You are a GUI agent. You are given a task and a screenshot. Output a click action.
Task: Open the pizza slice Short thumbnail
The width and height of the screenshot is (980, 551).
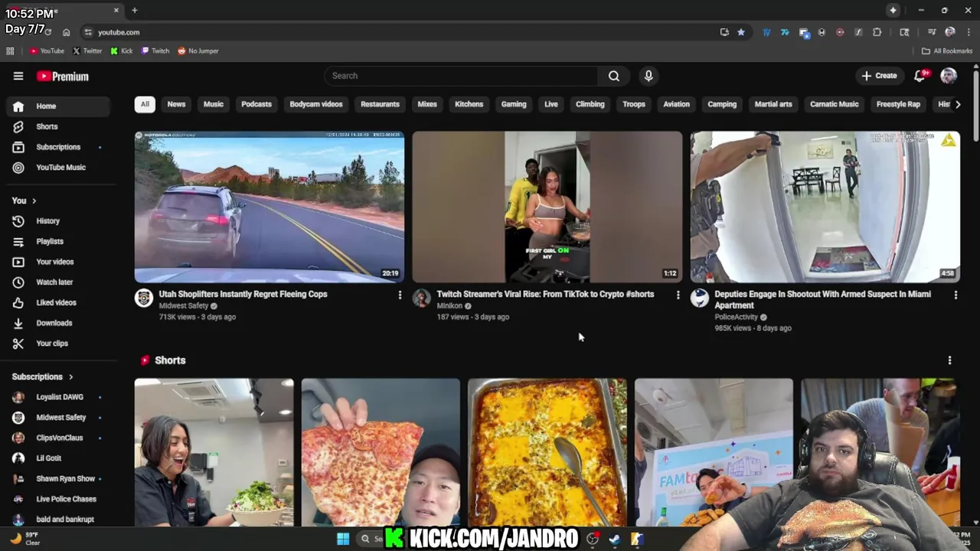pyautogui.click(x=381, y=452)
